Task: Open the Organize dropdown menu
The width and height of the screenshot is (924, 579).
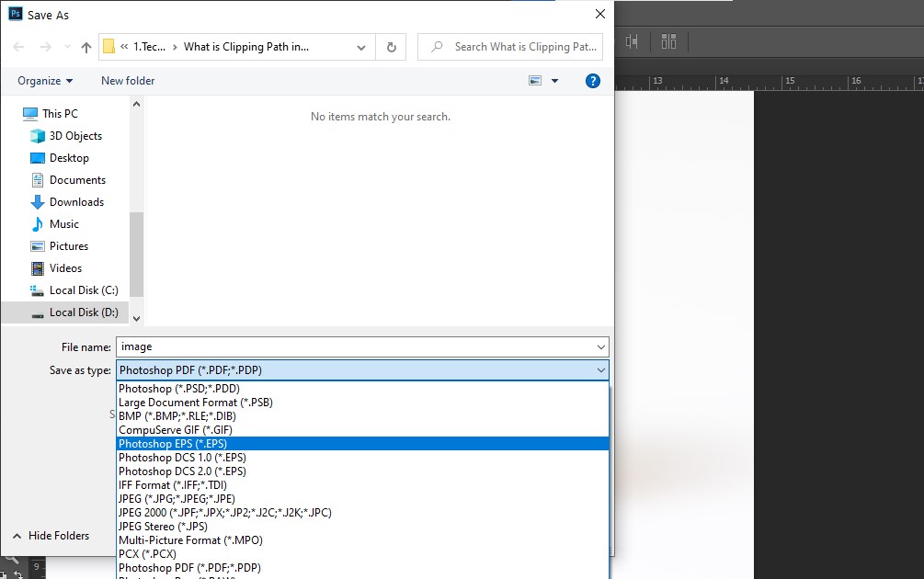Action: click(45, 81)
